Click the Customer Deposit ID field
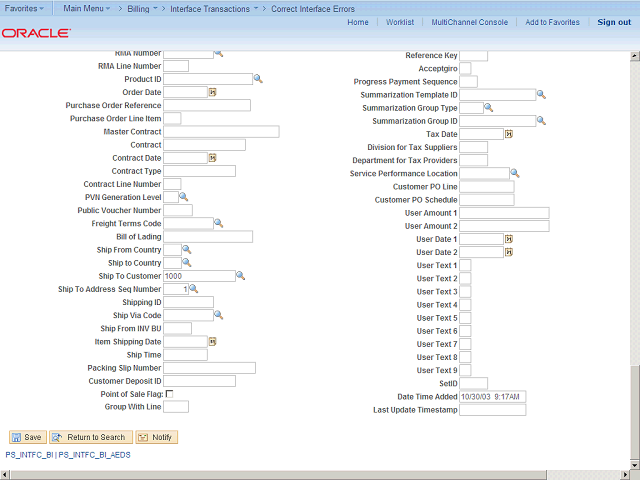640x480 pixels. point(199,381)
